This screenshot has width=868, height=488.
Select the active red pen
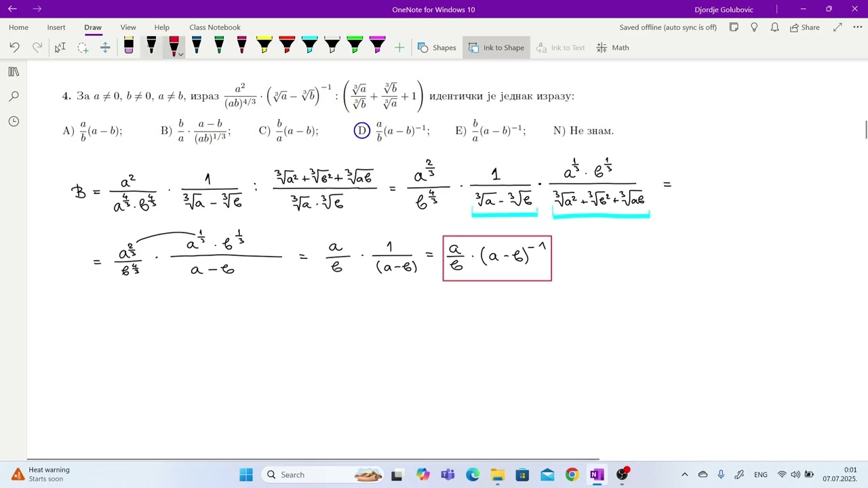click(x=173, y=46)
